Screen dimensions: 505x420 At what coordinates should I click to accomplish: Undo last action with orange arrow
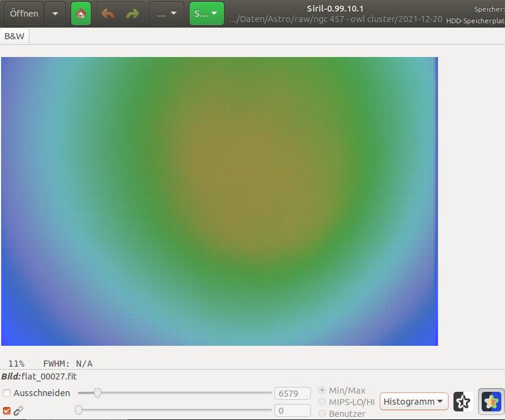pyautogui.click(x=107, y=13)
